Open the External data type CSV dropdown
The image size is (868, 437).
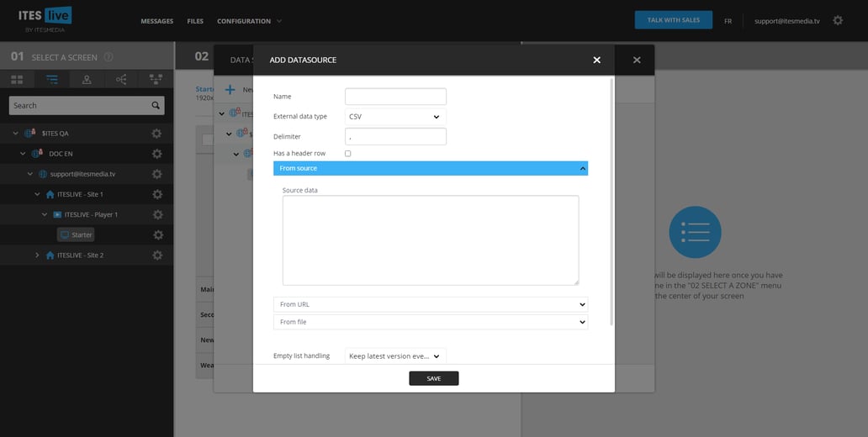click(x=395, y=117)
